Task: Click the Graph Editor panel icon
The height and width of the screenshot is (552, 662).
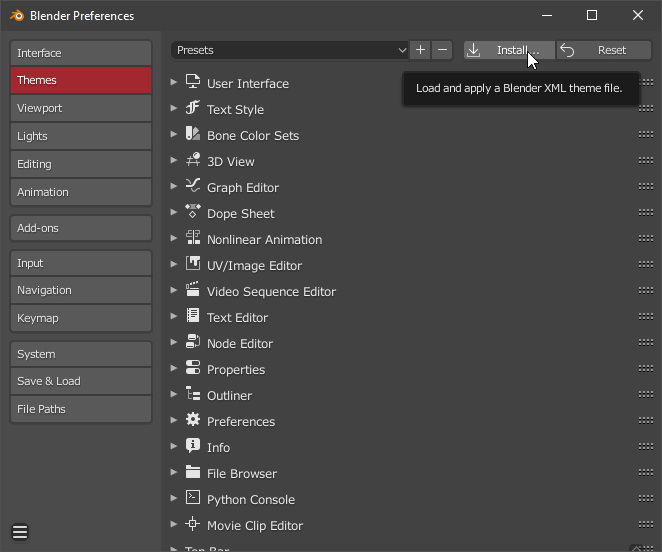Action: [x=193, y=186]
